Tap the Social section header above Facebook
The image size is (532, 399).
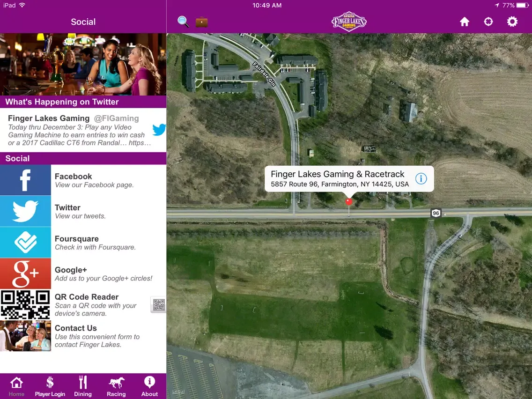pos(83,158)
